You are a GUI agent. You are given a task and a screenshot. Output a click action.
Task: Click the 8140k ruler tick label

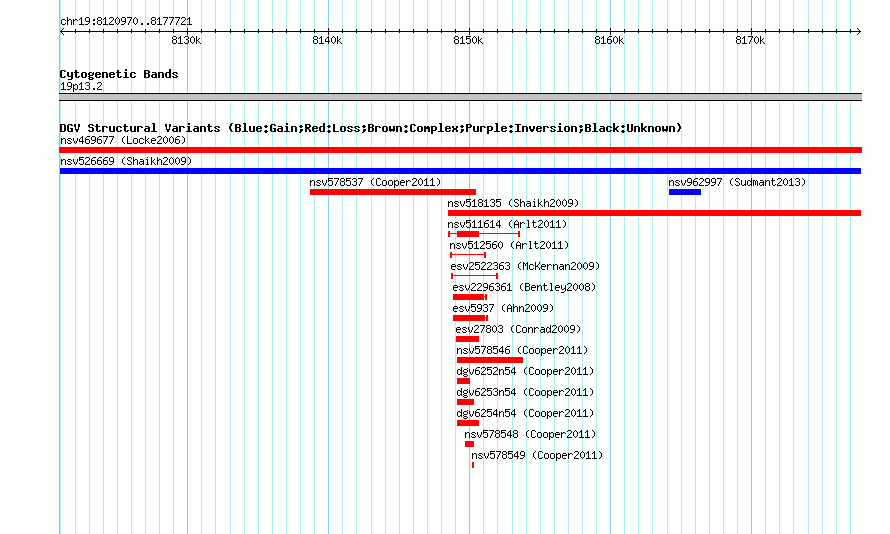(328, 40)
